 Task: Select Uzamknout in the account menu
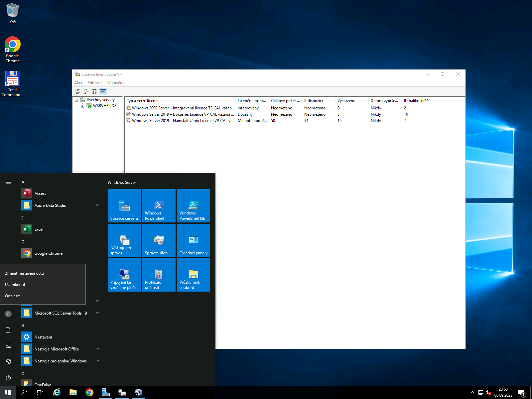(x=15, y=285)
